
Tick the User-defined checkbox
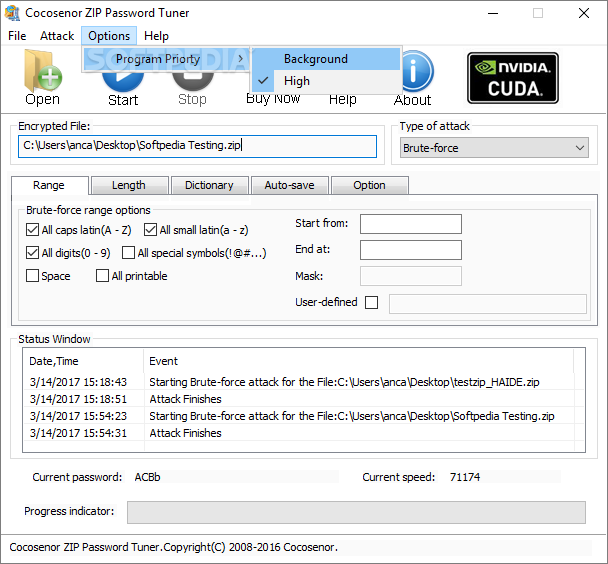click(x=371, y=302)
